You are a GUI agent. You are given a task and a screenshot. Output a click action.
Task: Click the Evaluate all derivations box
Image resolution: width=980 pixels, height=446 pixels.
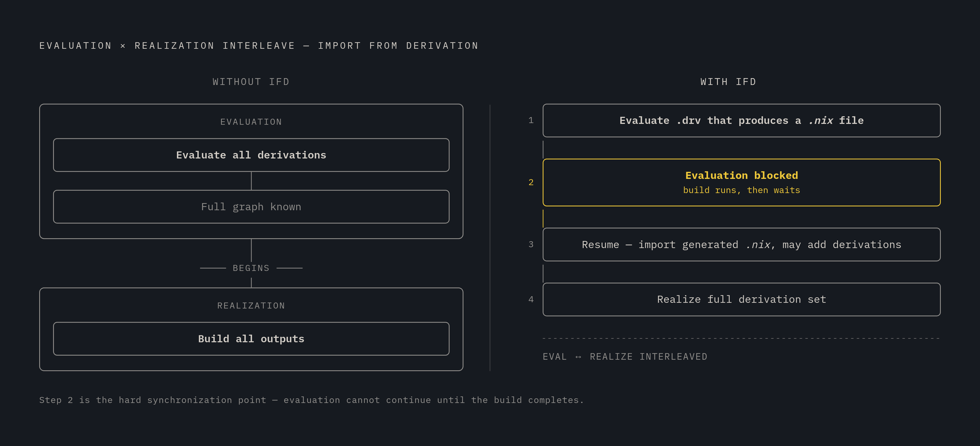(x=251, y=155)
